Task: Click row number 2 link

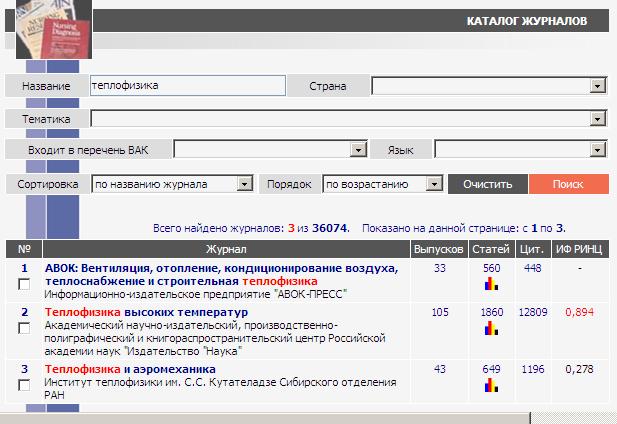Action: [x=24, y=312]
